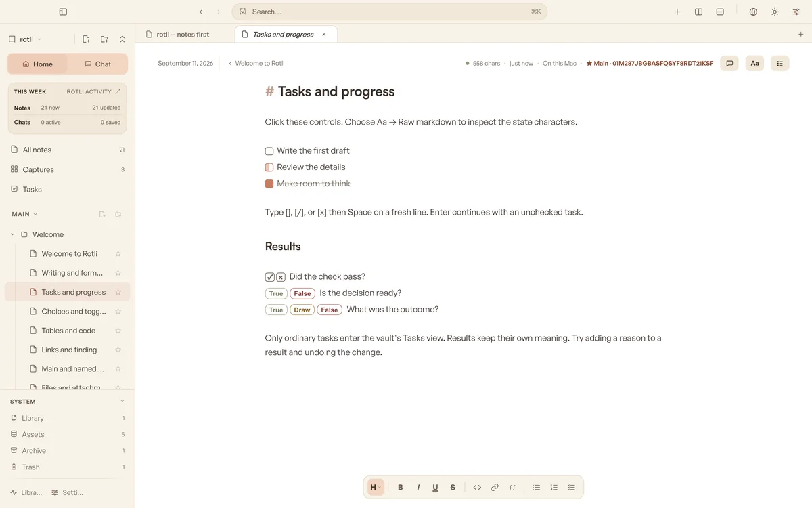Star the Tasks and progress note
The image size is (812, 508).
pyautogui.click(x=118, y=292)
